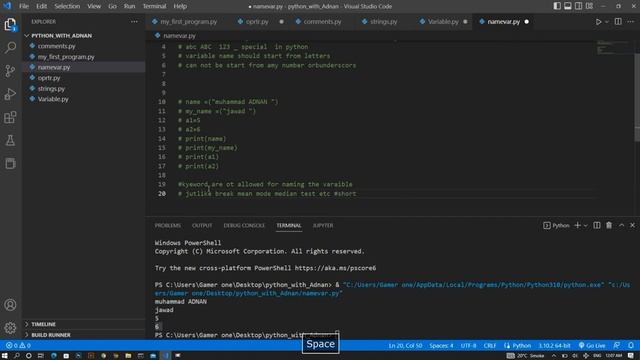The image size is (640, 360).
Task: Open notifications bell in status bar
Action: click(x=631, y=345)
